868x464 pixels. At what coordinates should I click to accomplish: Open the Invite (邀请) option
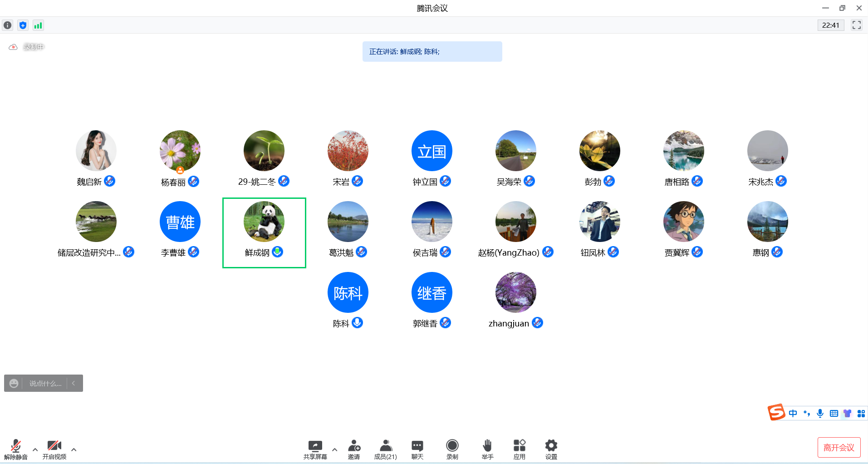pyautogui.click(x=354, y=449)
